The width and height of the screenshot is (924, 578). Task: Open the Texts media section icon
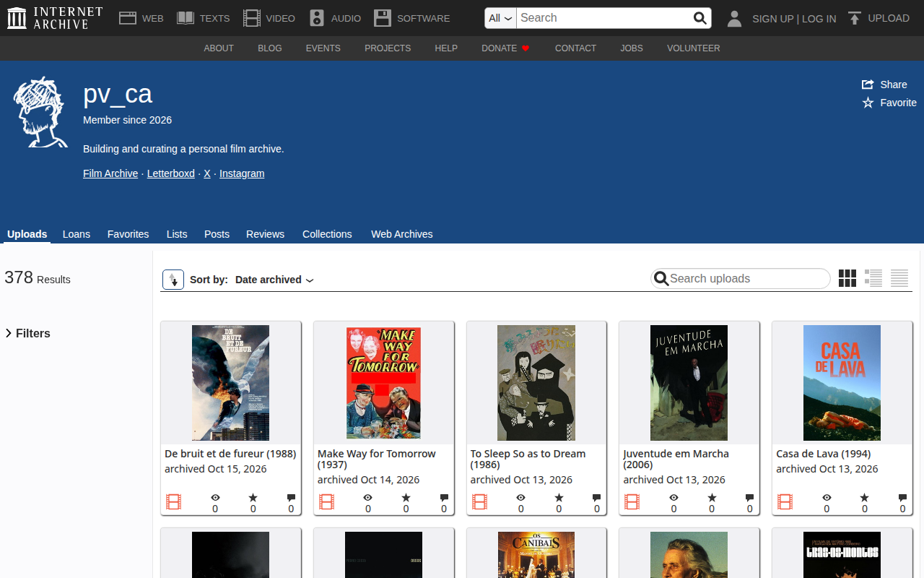coord(186,18)
